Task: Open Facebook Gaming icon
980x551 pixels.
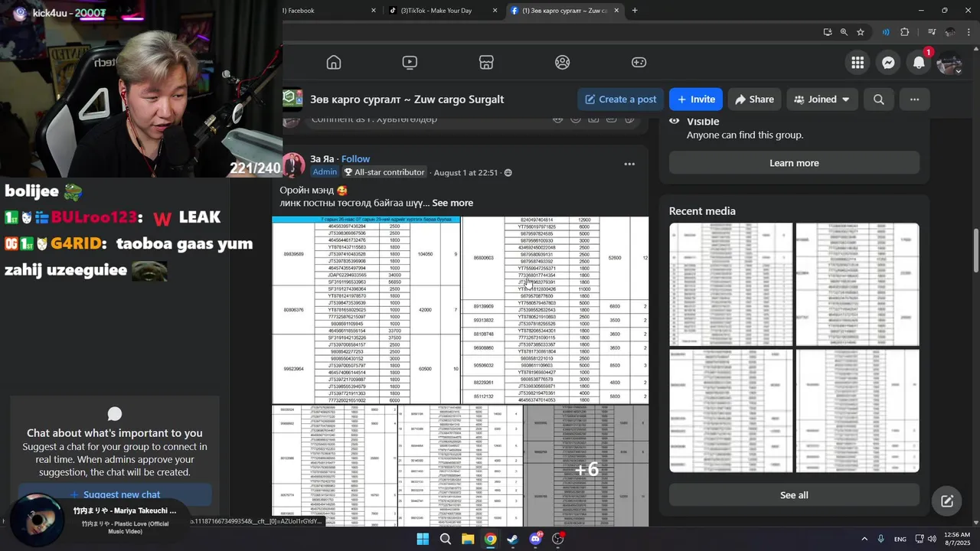Action: [x=639, y=63]
